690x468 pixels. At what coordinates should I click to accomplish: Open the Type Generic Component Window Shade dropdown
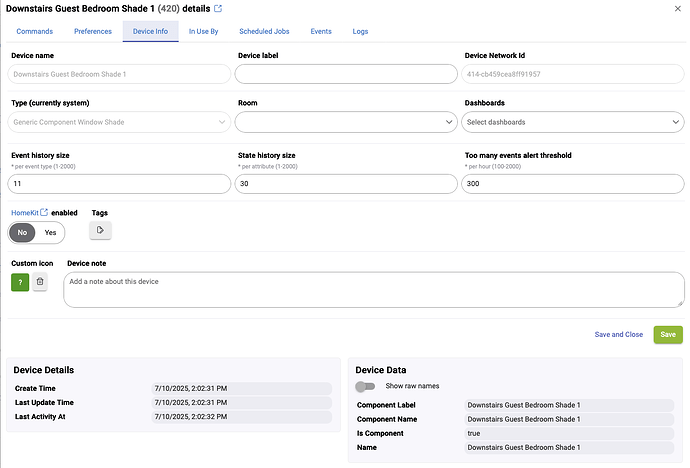point(120,122)
